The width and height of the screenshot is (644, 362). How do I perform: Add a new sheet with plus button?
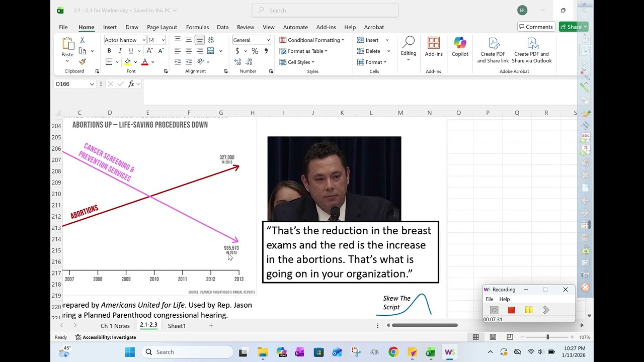click(x=211, y=325)
